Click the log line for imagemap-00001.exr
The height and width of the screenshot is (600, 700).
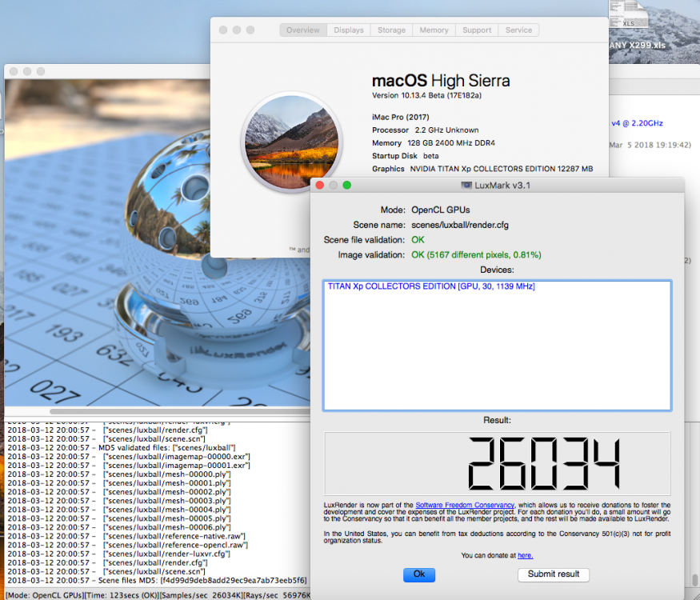pyautogui.click(x=129, y=466)
